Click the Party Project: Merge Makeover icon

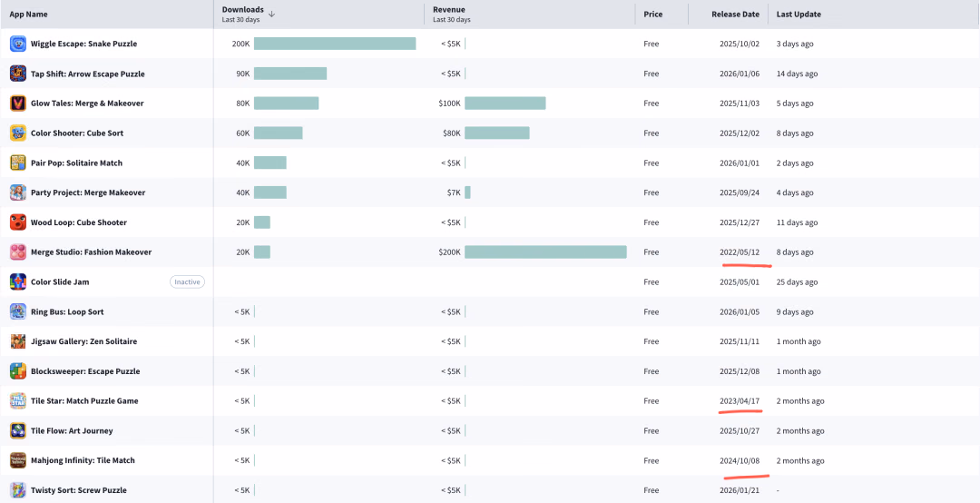pyautogui.click(x=18, y=192)
